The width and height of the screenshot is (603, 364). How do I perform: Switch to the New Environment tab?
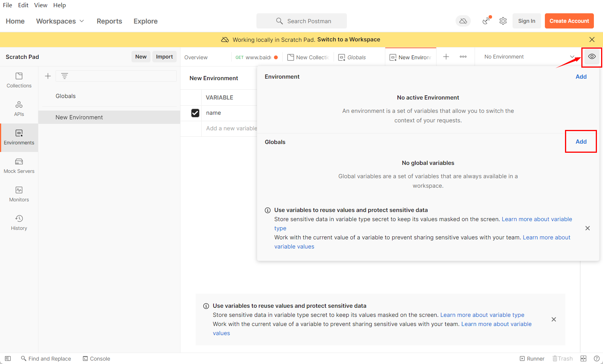tap(411, 57)
